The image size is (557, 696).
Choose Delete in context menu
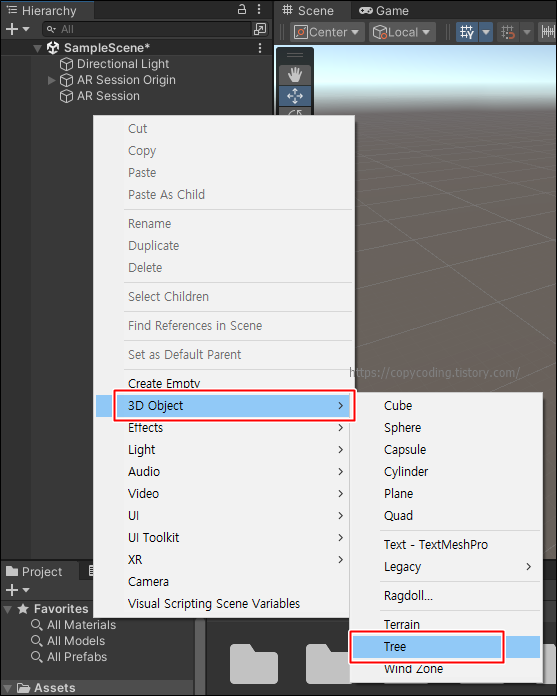tap(225, 268)
